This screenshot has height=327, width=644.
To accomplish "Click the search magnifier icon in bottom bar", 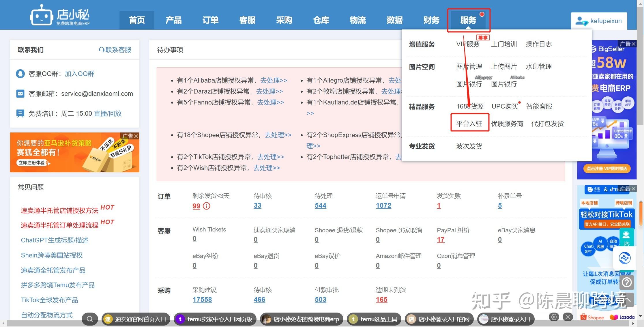I will coord(90,319).
